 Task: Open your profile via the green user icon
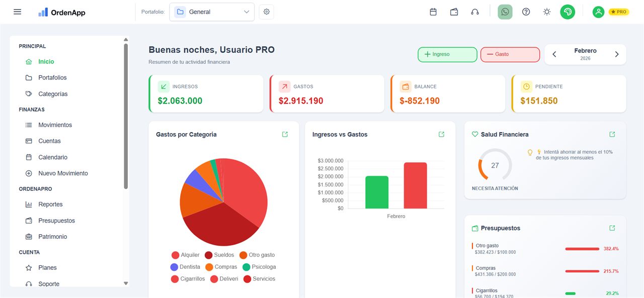pos(598,11)
